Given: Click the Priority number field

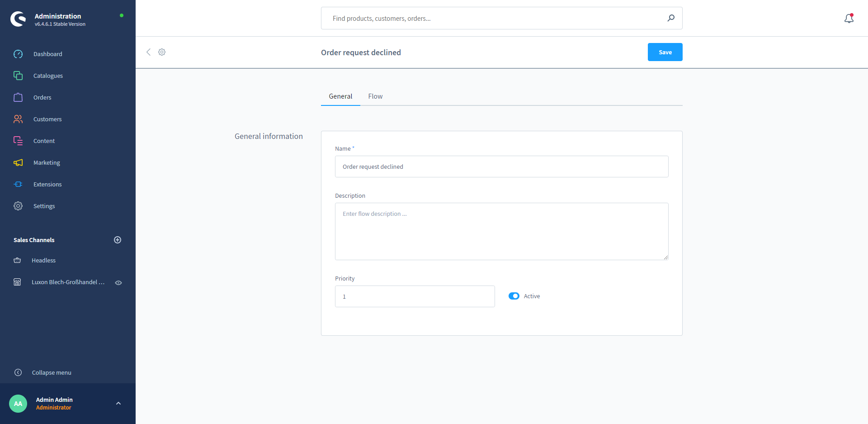Looking at the screenshot, I should [415, 296].
